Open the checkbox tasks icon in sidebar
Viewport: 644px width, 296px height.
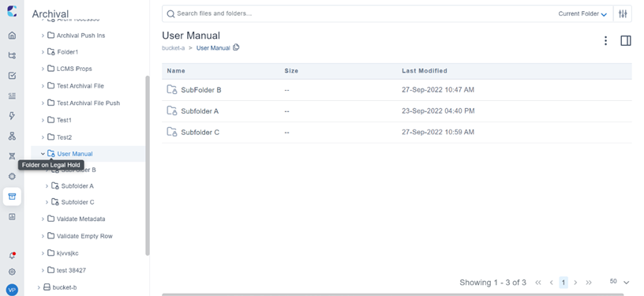point(12,76)
